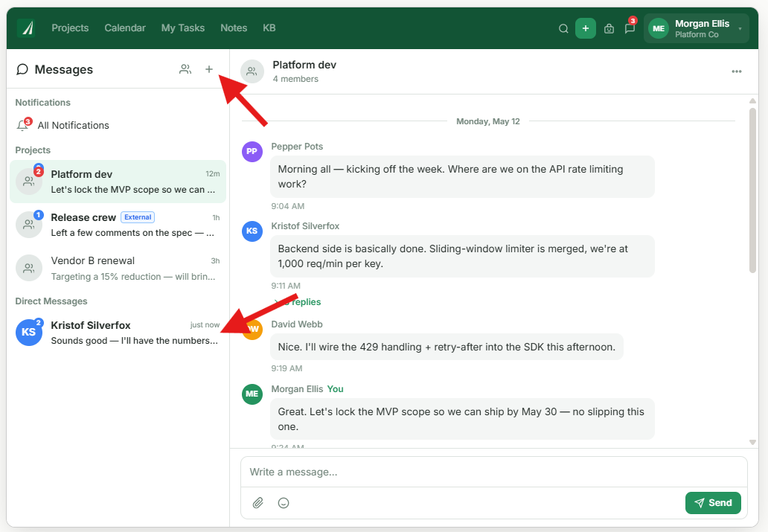
Task: Open the three-dot conversation options menu
Action: coord(736,71)
